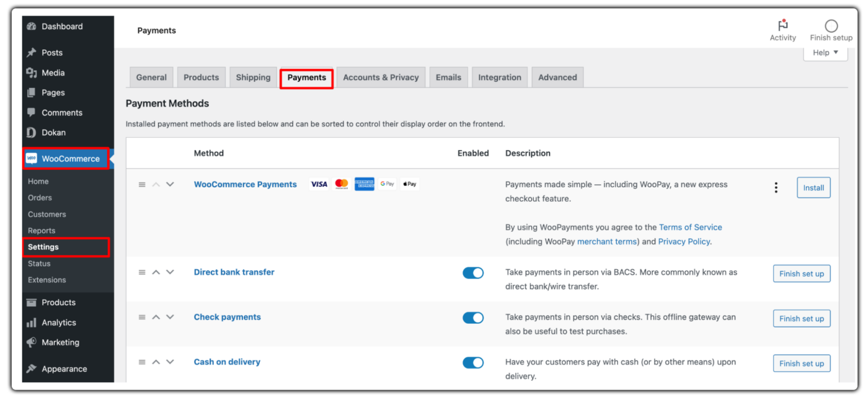Screen dimensions: 868x397
Task: Click the down arrow on WooCommerce Payments row
Action: tap(170, 184)
